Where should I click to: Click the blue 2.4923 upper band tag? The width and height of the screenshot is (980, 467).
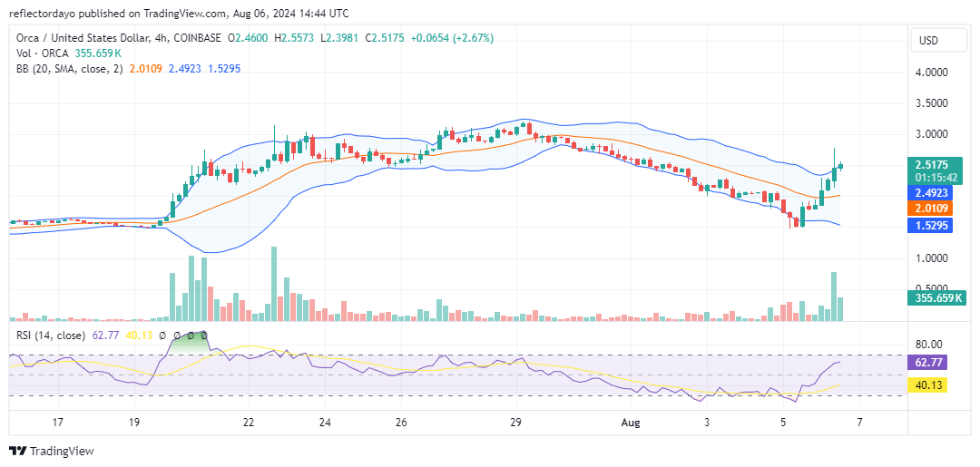click(x=931, y=194)
